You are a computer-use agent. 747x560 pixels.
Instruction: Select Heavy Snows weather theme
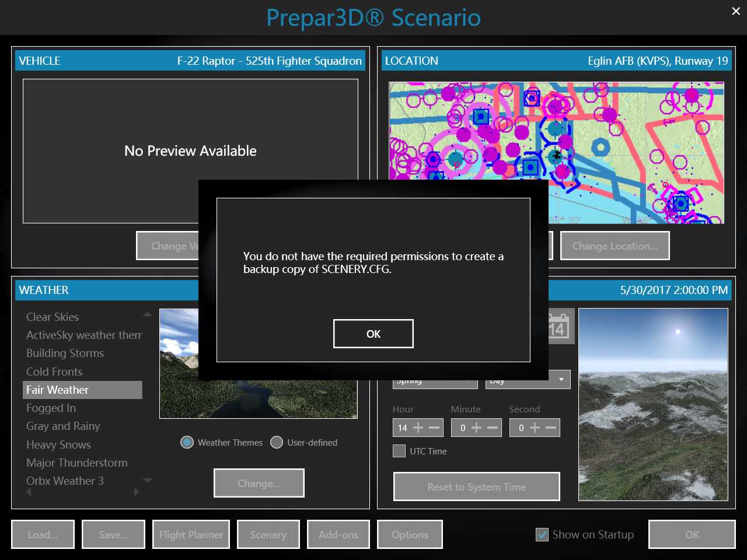click(58, 444)
